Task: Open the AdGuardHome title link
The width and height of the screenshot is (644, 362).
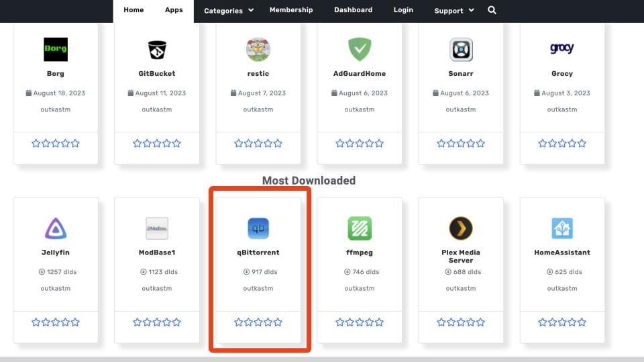Action: point(360,74)
